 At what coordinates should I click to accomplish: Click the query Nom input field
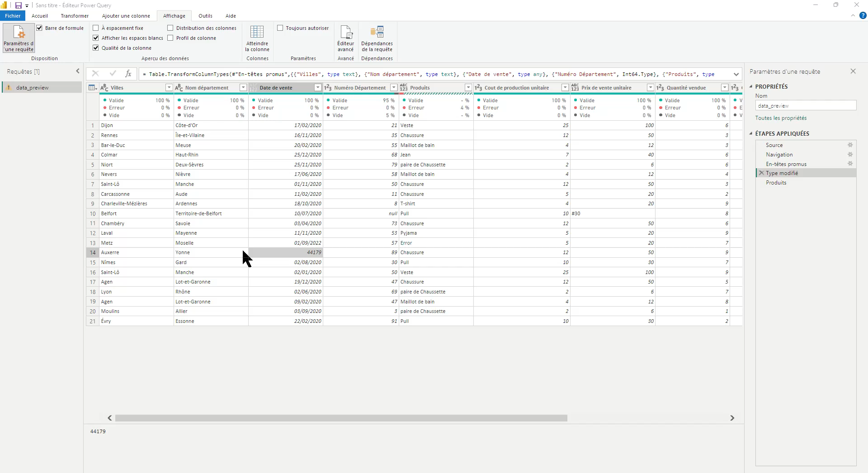tap(806, 106)
